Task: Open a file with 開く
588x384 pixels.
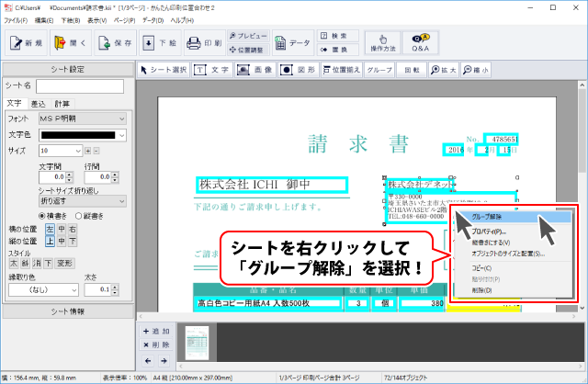Action: click(x=71, y=43)
